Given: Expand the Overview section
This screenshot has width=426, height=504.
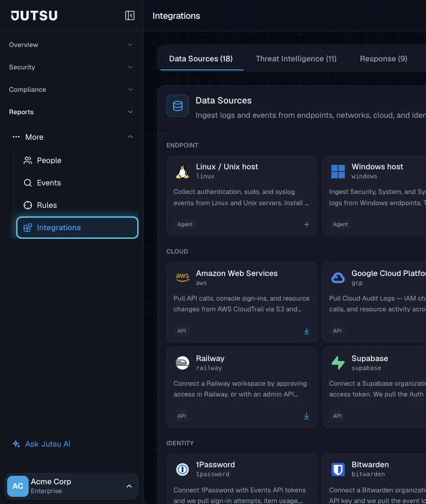Looking at the screenshot, I should (x=130, y=45).
